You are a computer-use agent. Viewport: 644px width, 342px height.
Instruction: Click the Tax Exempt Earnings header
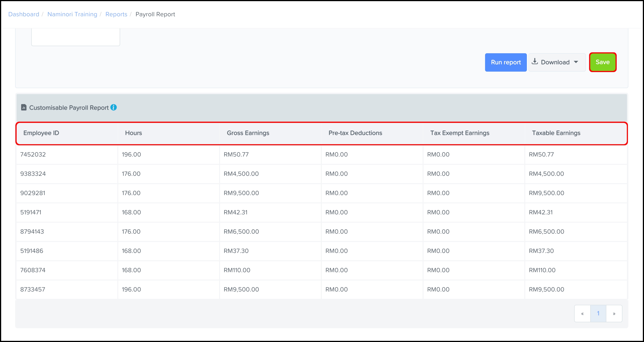[x=460, y=133]
